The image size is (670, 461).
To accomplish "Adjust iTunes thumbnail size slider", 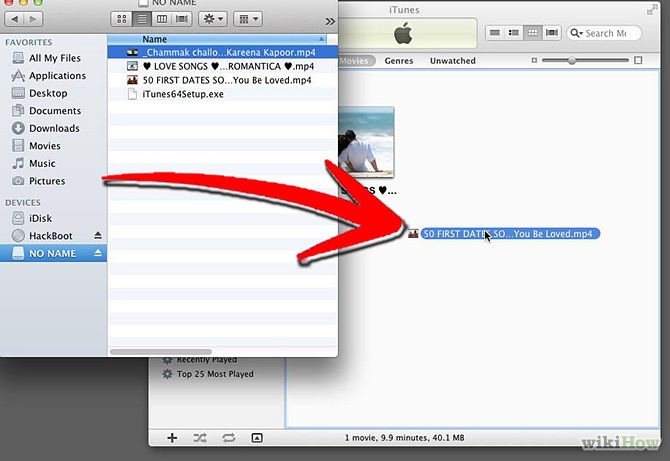I will pos(572,60).
